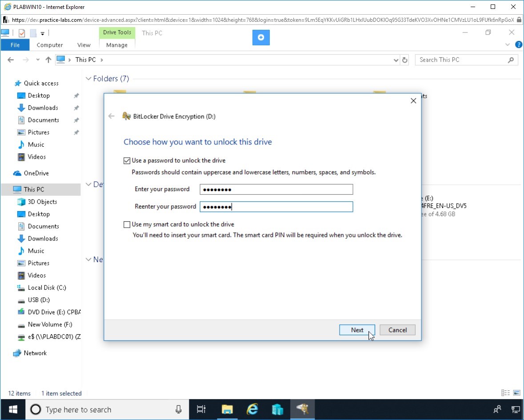Select e$ (\\PLABDC01) network drive
This screenshot has height=420, width=524.
coord(54,337)
